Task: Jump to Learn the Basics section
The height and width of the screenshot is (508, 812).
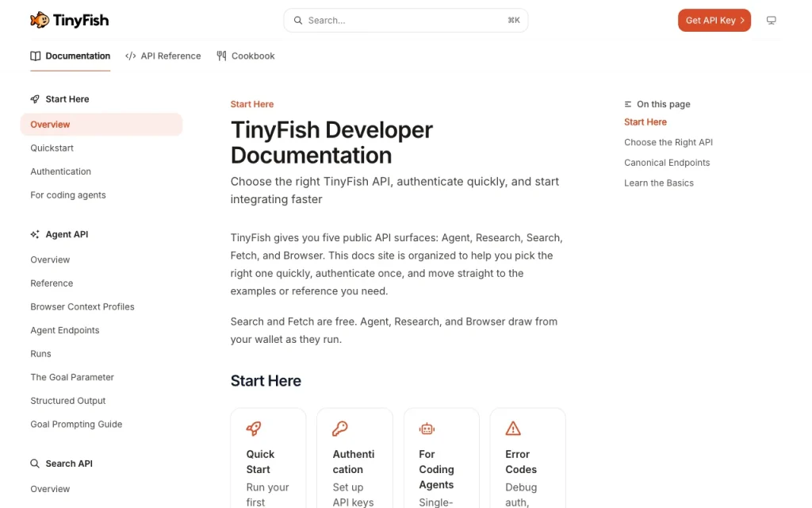Action: 659,183
